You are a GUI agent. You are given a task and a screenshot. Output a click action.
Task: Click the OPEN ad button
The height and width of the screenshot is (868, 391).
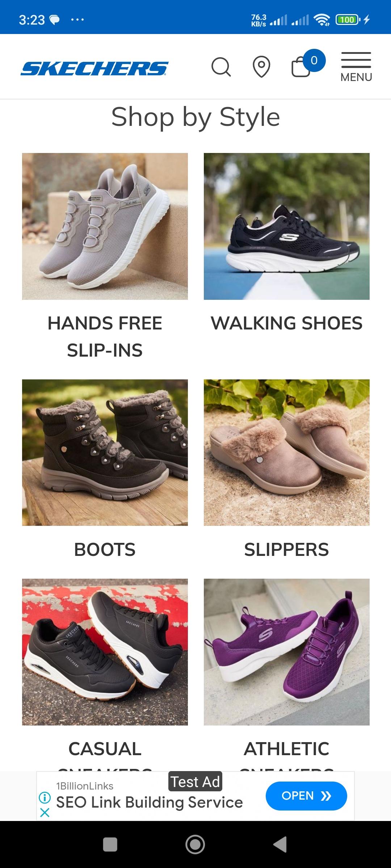pyautogui.click(x=306, y=796)
